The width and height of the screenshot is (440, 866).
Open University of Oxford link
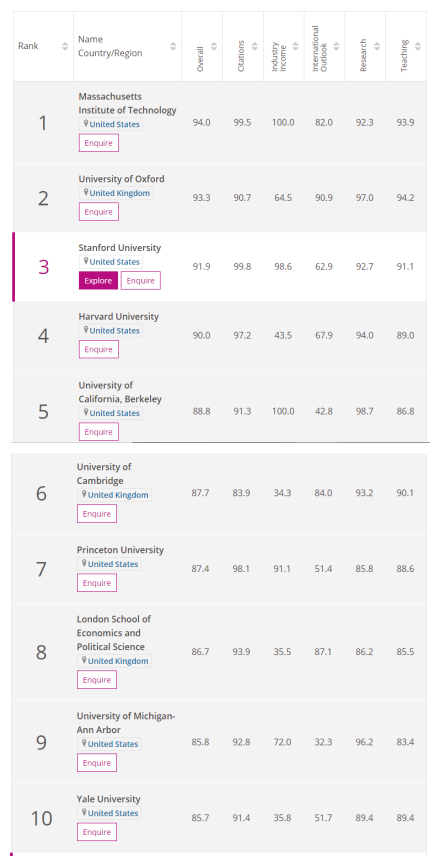coord(121,179)
